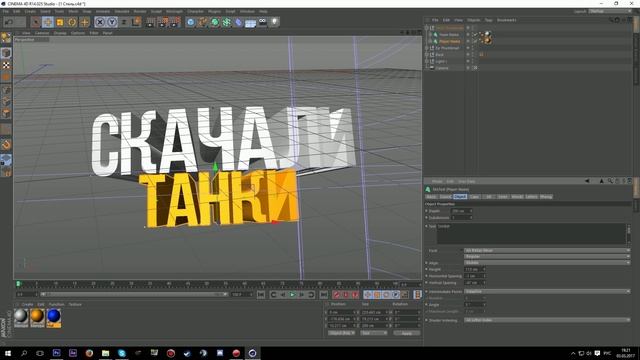Viewport: 640px width, 360px height.
Task: Select the blue material sphere
Action: [x=53, y=316]
